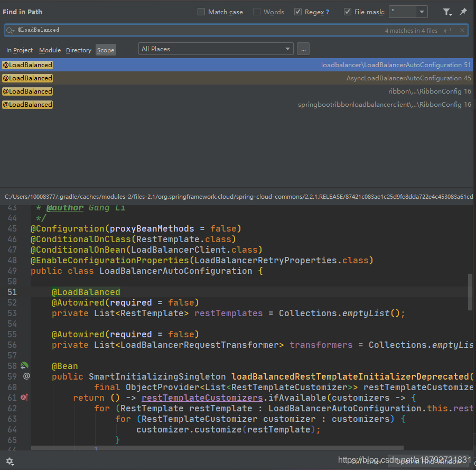Image resolution: width=476 pixels, height=470 pixels.
Task: Click the @author tag on line 43
Action: click(64, 208)
